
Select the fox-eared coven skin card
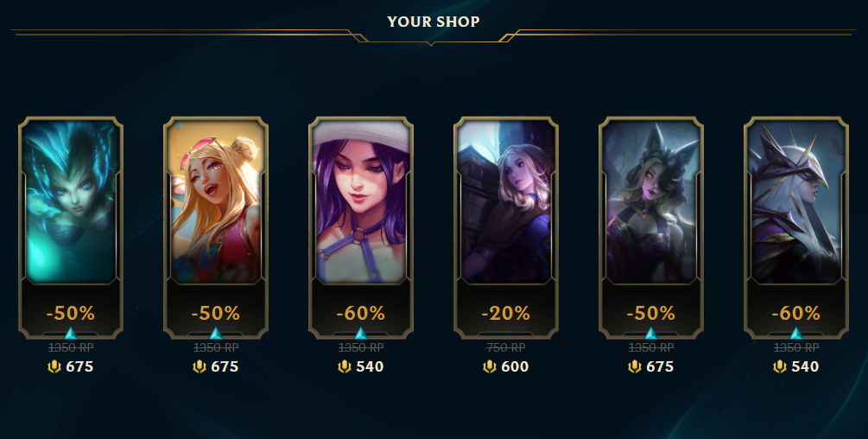pos(651,227)
